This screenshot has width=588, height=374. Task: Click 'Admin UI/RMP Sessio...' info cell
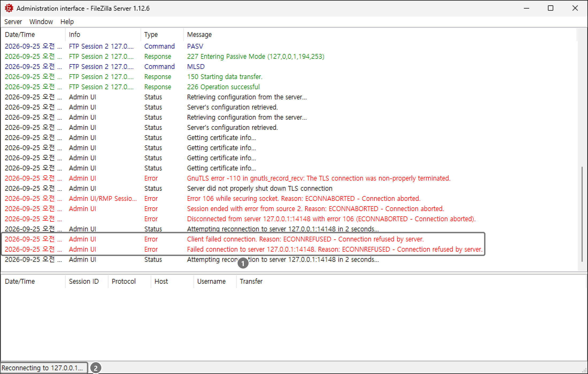[103, 198]
